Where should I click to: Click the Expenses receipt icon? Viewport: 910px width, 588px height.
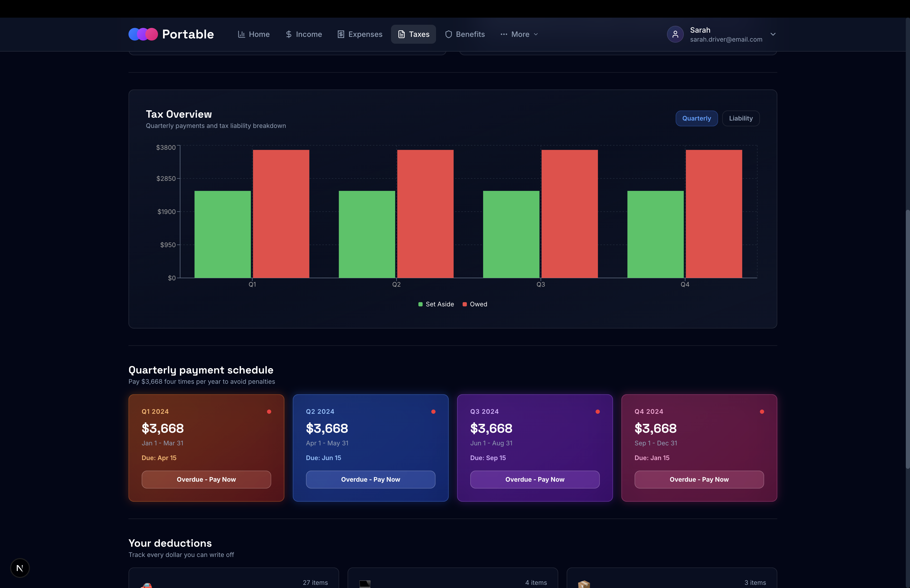pos(341,34)
